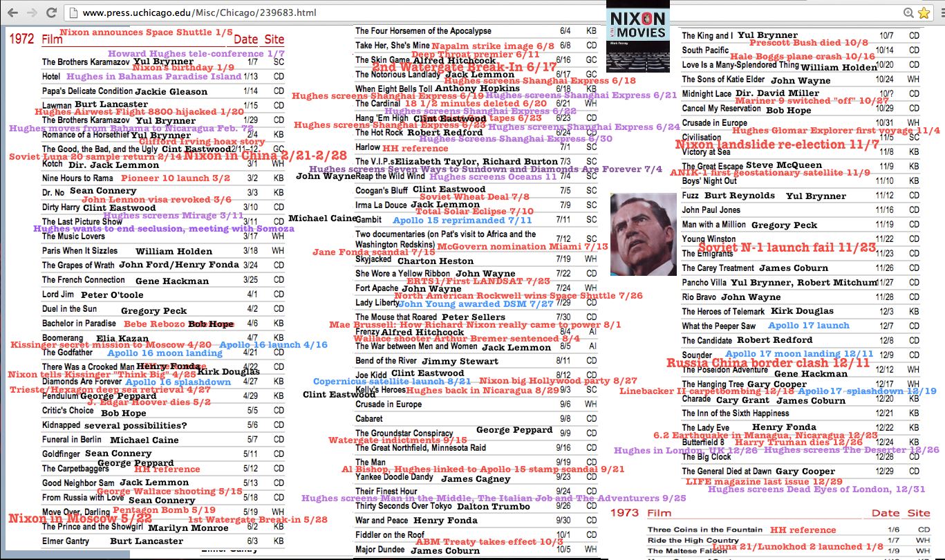Click the red 1973 year heading
The width and height of the screenshot is (945, 560).
[625, 513]
